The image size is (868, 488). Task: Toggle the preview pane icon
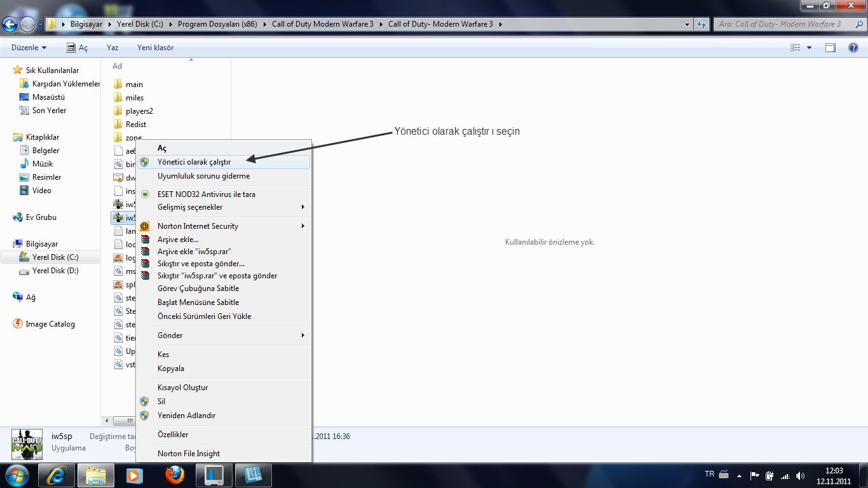coord(830,48)
